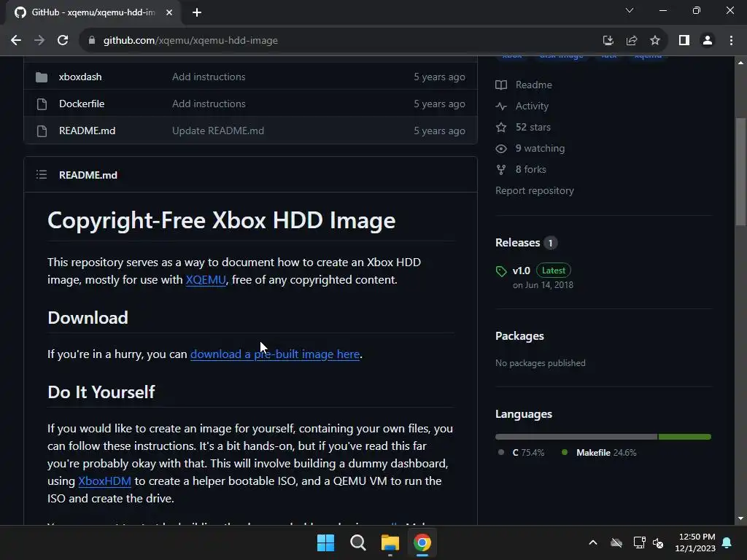
Task: Click the README.md header title
Action: click(x=88, y=175)
